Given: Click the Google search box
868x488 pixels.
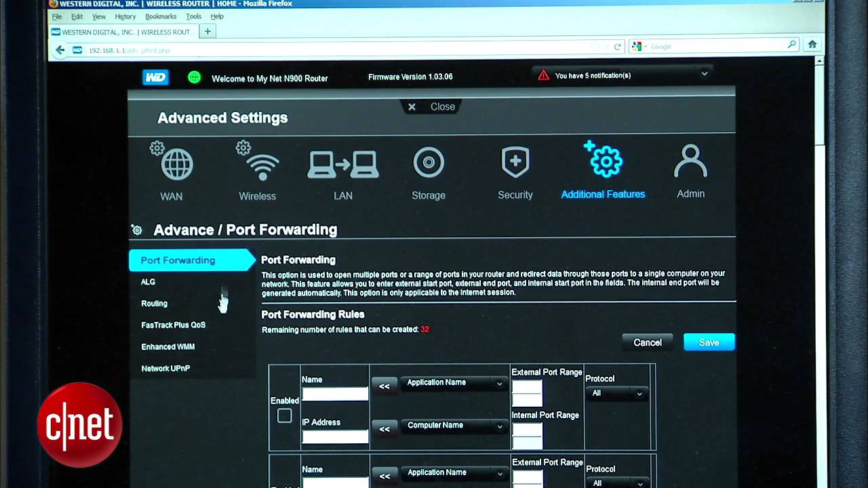Looking at the screenshot, I should pyautogui.click(x=714, y=45).
